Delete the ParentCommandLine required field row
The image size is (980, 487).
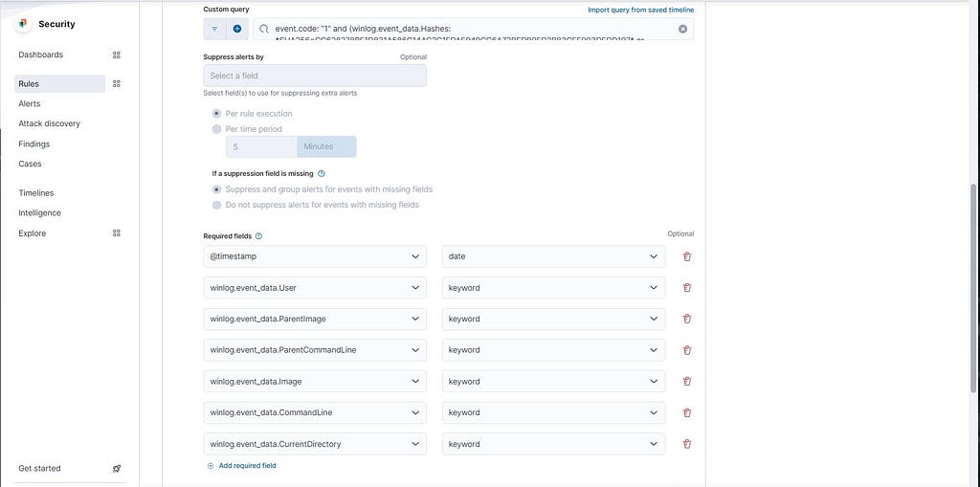[x=687, y=350]
